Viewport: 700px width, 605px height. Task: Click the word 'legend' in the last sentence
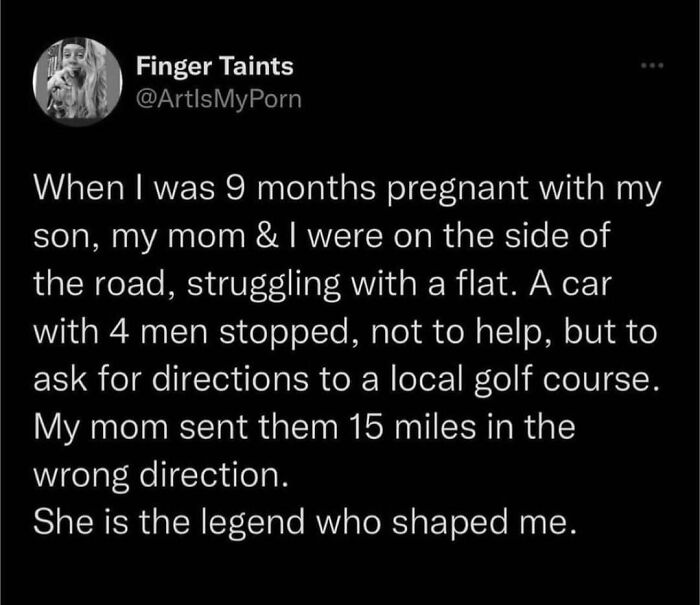click(x=253, y=523)
